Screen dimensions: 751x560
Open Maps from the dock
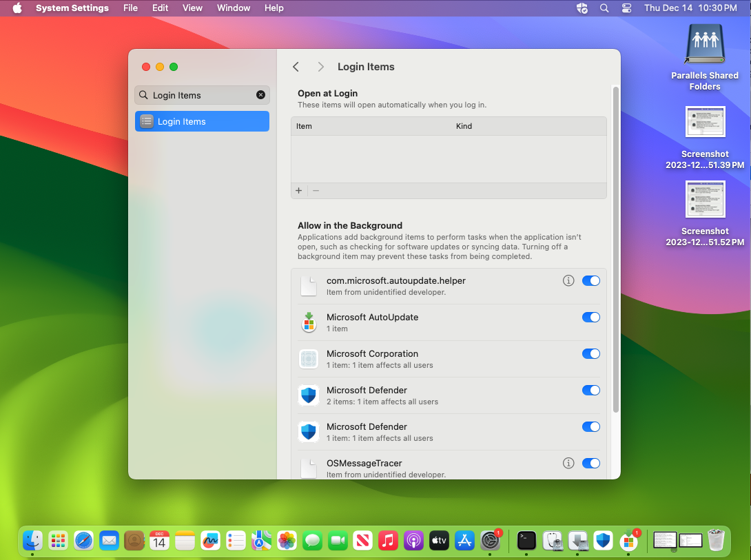[x=261, y=541]
